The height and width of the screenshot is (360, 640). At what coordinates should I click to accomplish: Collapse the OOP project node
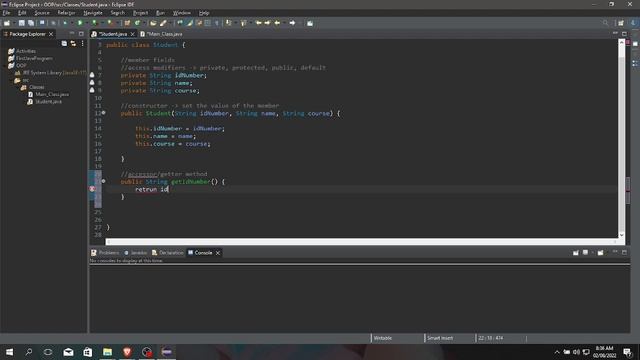(x=5, y=66)
